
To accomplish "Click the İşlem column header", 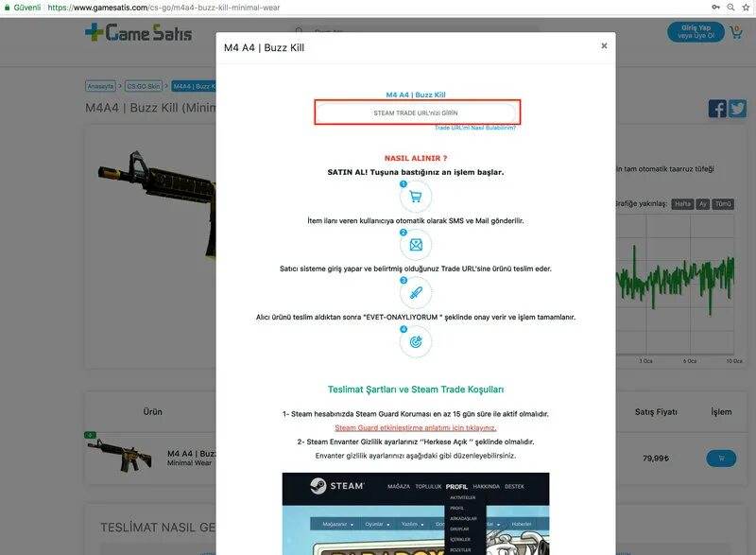I will coord(721,412).
